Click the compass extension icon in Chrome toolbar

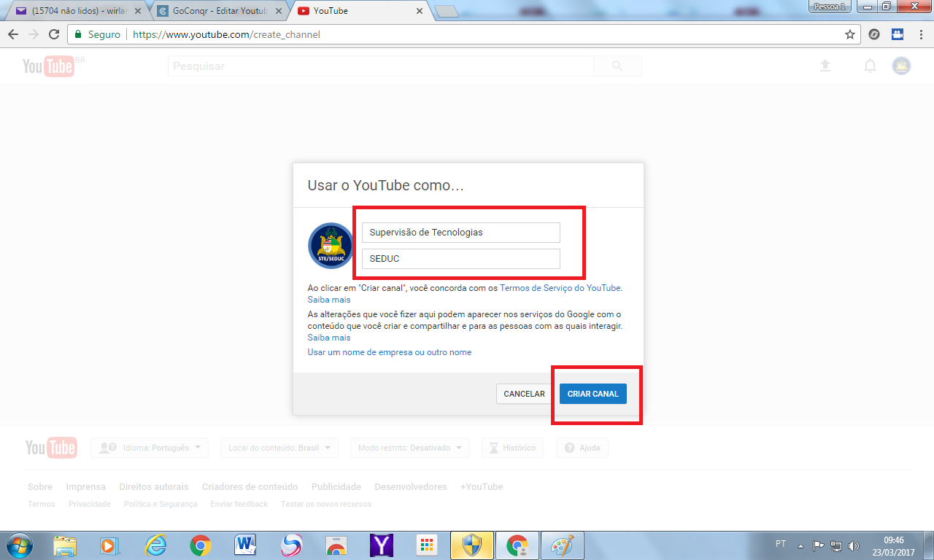click(x=874, y=34)
